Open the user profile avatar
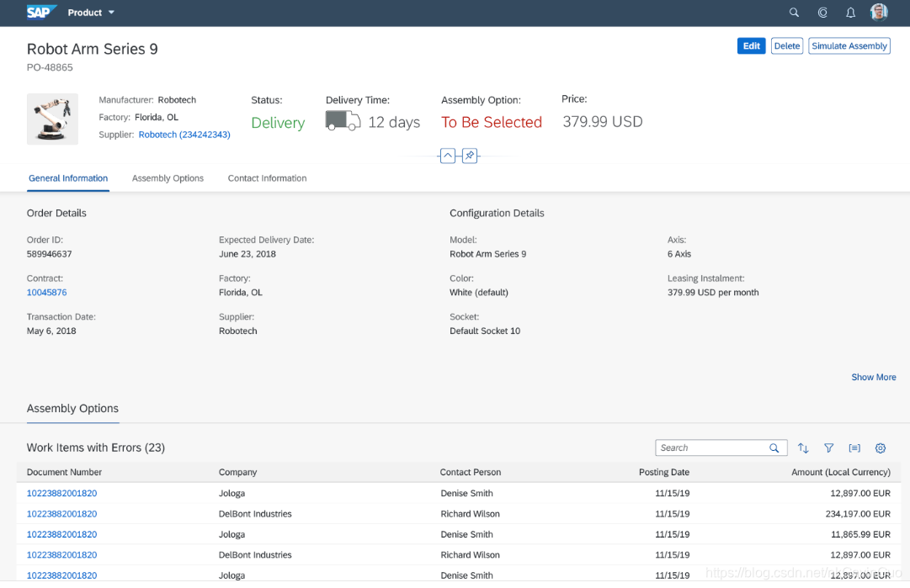Screen dimensions: 910x588 (879, 12)
